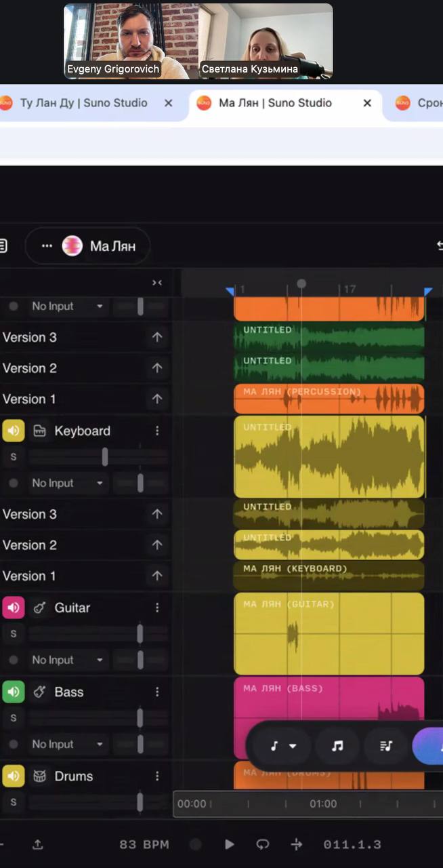Solo the Keyboard track
443x868 pixels.
[x=13, y=457]
